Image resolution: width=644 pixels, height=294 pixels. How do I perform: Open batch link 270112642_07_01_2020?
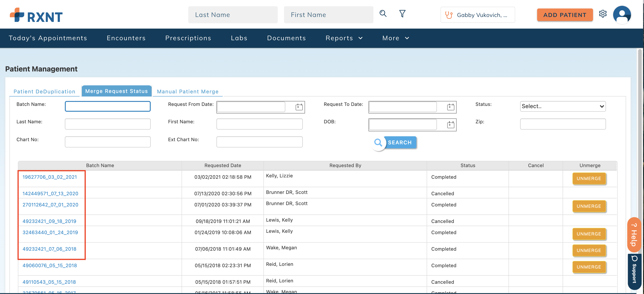pos(50,205)
